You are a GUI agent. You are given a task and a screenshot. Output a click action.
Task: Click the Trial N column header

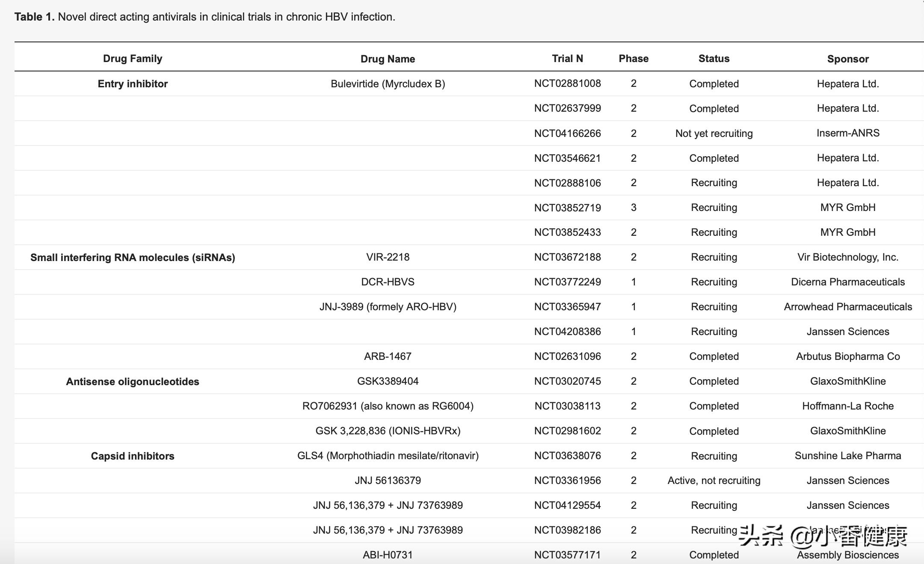point(567,59)
